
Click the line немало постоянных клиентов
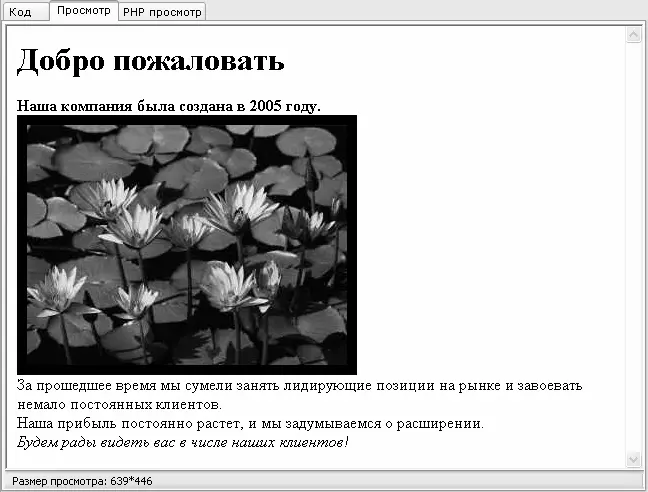tap(119, 404)
